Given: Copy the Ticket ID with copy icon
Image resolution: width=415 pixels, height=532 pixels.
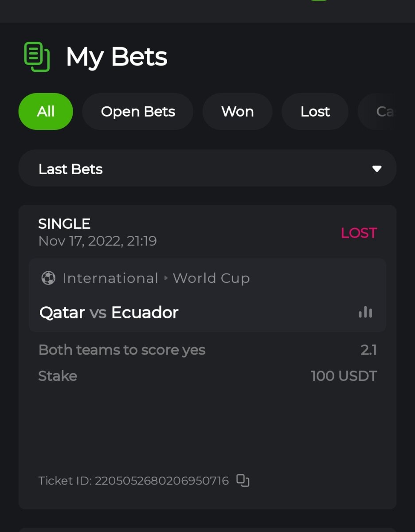Looking at the screenshot, I should (x=243, y=481).
